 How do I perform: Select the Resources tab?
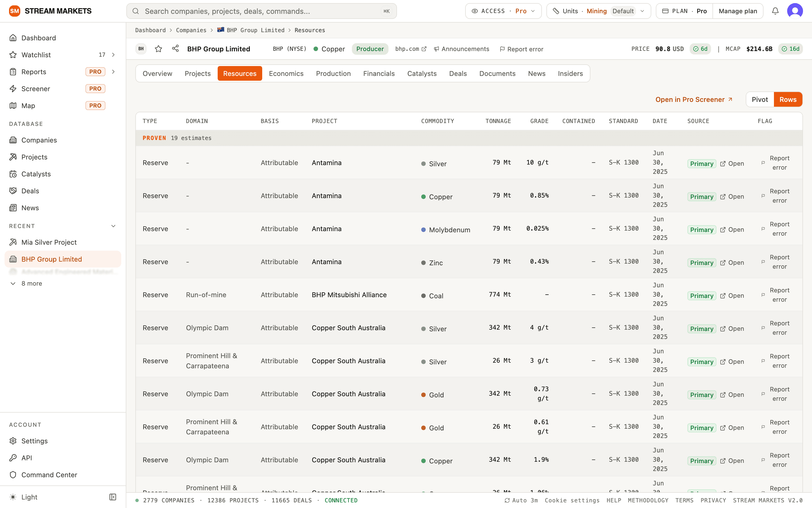240,74
